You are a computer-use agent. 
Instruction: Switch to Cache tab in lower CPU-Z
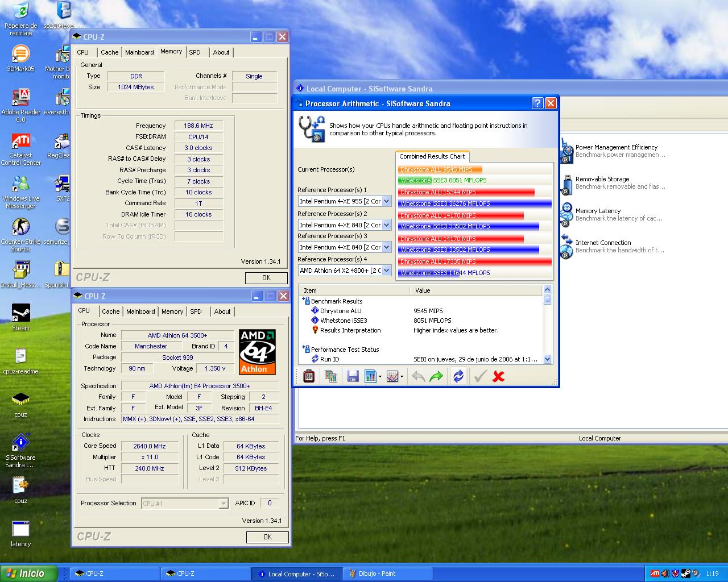coord(110,311)
